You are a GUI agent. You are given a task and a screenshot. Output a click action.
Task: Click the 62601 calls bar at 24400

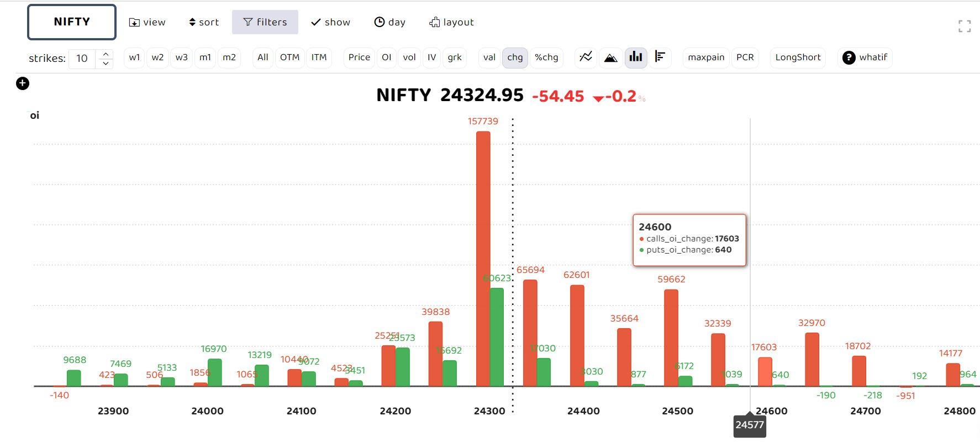[x=577, y=335]
